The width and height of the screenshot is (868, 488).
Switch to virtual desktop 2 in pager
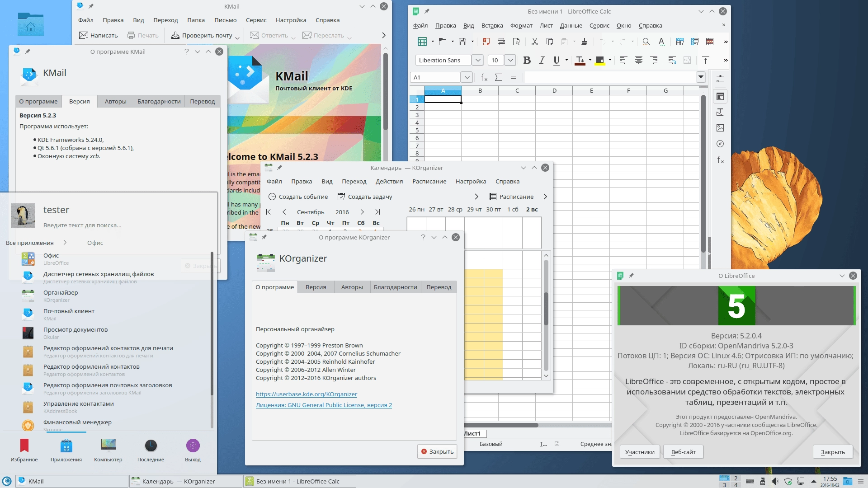736,478
